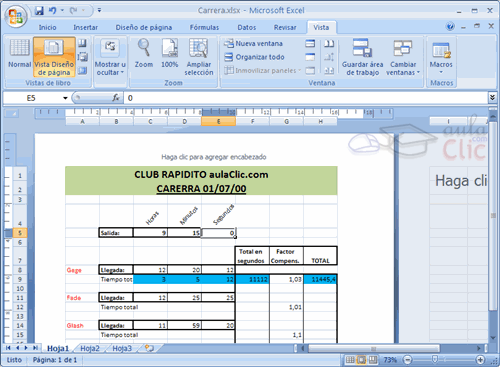Click 'Haga clic para agregar encabezado'
This screenshot has width=500, height=367.
point(214,157)
